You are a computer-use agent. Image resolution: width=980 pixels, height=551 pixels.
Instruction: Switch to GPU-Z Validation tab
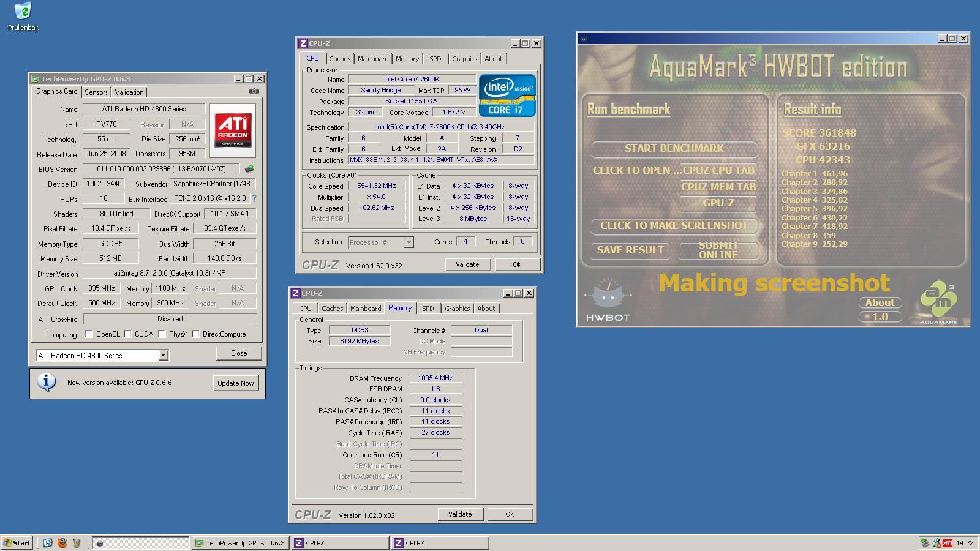click(129, 92)
